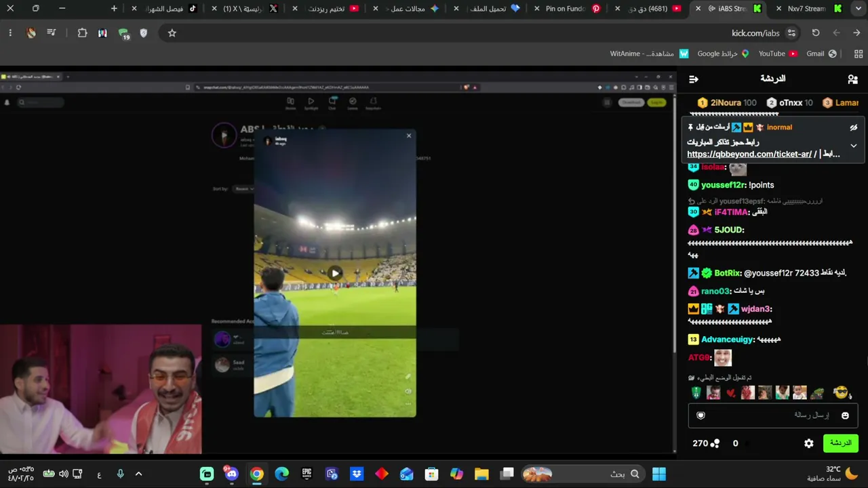Open the green extension with badge 19
The width and height of the screenshot is (868, 488).
click(123, 34)
